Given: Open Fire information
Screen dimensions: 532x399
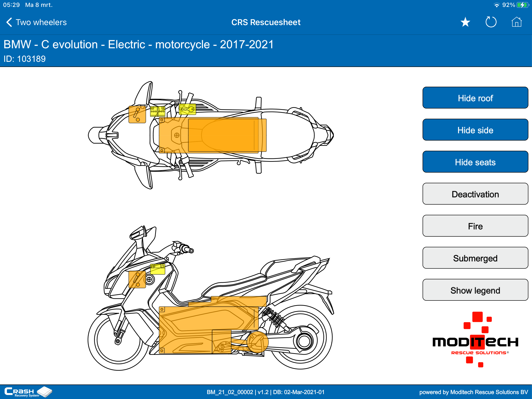Looking at the screenshot, I should click(475, 226).
